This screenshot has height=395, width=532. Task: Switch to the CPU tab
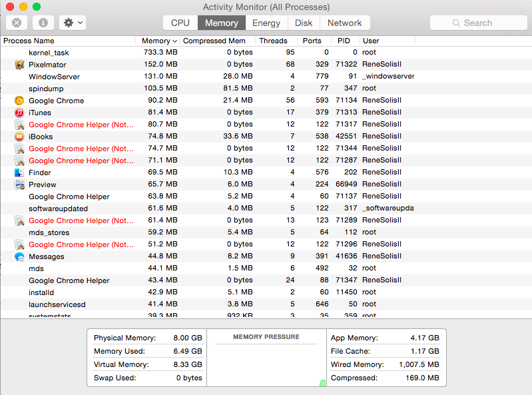(180, 23)
